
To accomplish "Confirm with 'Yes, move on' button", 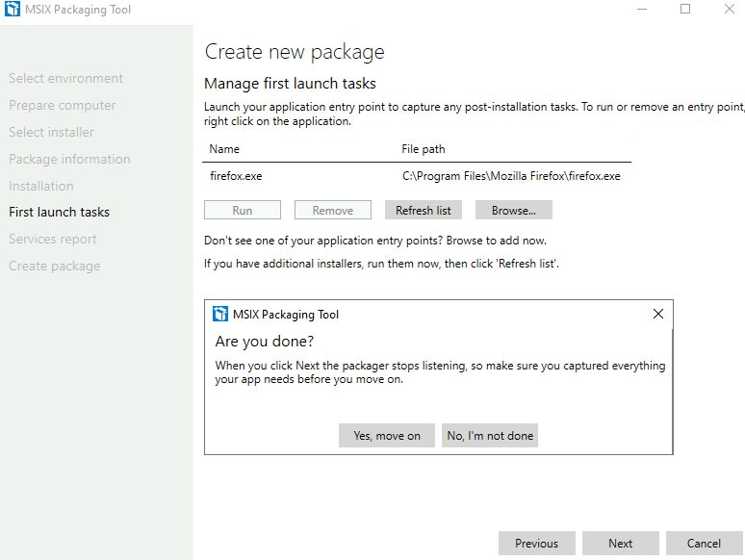I will click(387, 436).
